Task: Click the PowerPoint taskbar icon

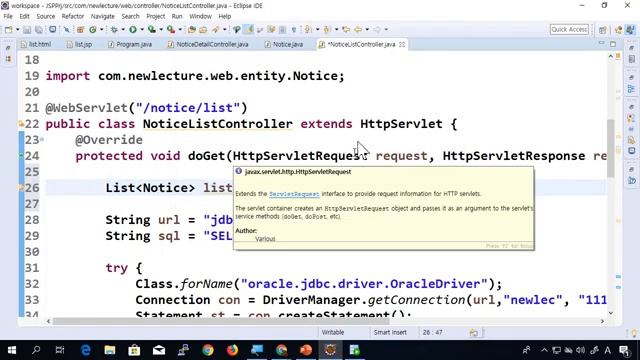Action: (x=306, y=350)
